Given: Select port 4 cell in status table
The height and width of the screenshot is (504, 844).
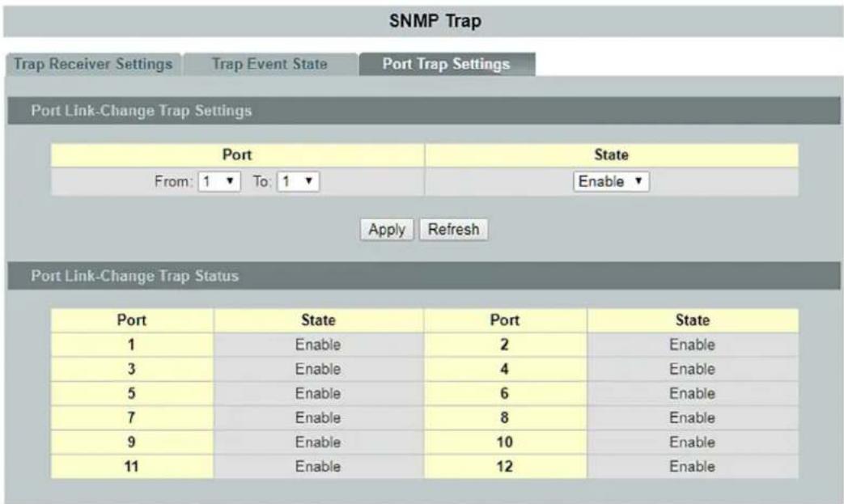Looking at the screenshot, I should (x=505, y=369).
